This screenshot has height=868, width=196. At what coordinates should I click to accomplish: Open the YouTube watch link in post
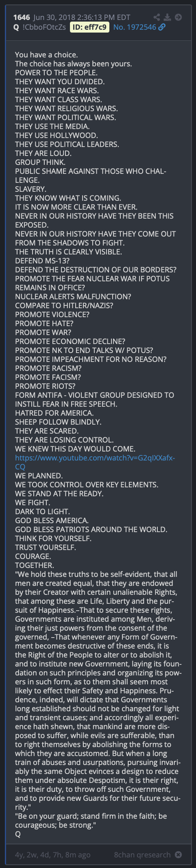(x=95, y=462)
